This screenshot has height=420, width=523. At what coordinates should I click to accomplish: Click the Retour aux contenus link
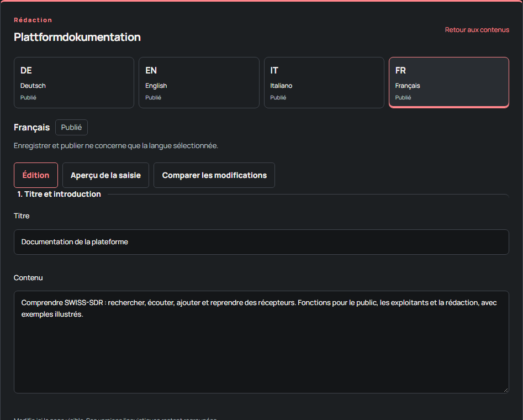pos(477,30)
